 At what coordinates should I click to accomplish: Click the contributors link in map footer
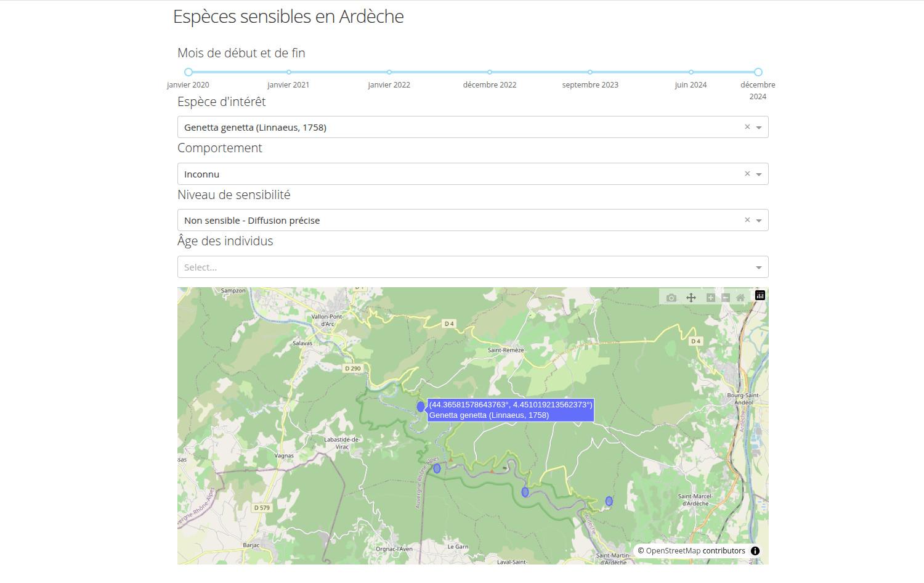(x=723, y=550)
